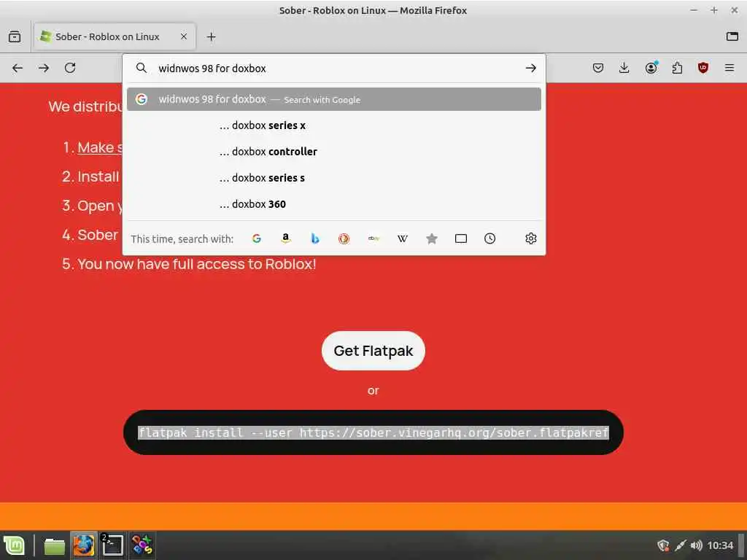Close the Firefox window
747x560 pixels.
click(x=734, y=10)
